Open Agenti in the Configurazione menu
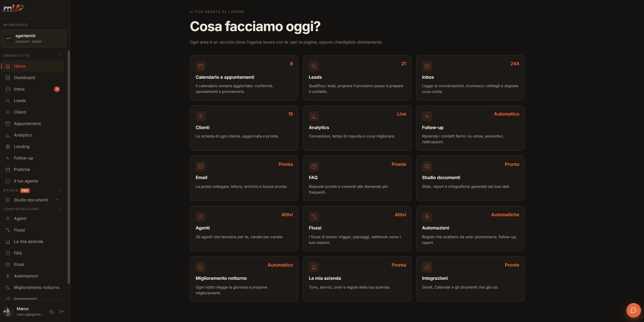This screenshot has height=322, width=644. [x=32, y=219]
